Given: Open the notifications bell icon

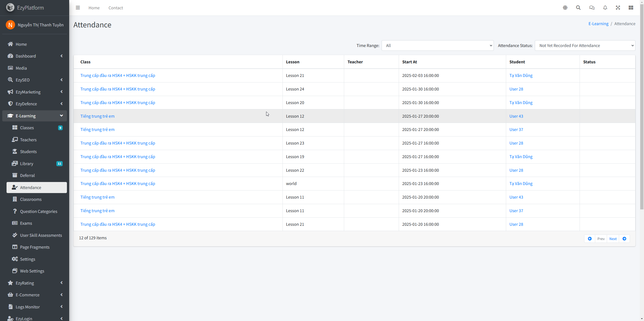Looking at the screenshot, I should [605, 8].
